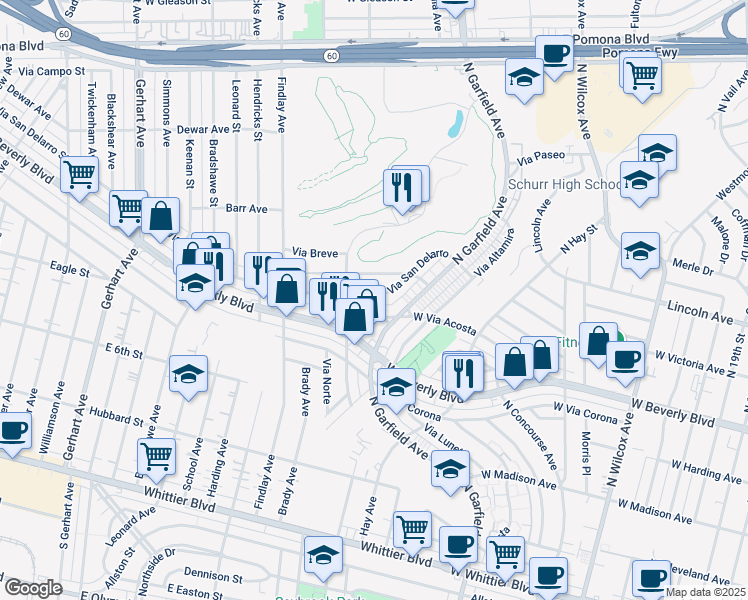Click the Schurr High School label
The image size is (748, 600).
[565, 184]
